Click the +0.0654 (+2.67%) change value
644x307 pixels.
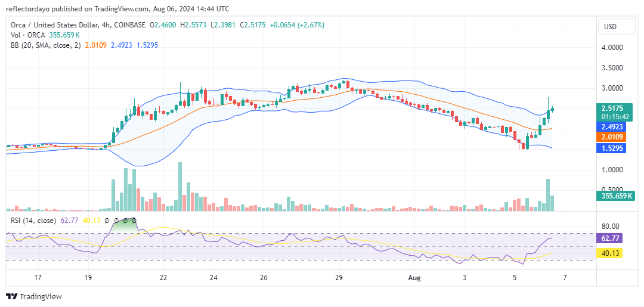click(297, 25)
